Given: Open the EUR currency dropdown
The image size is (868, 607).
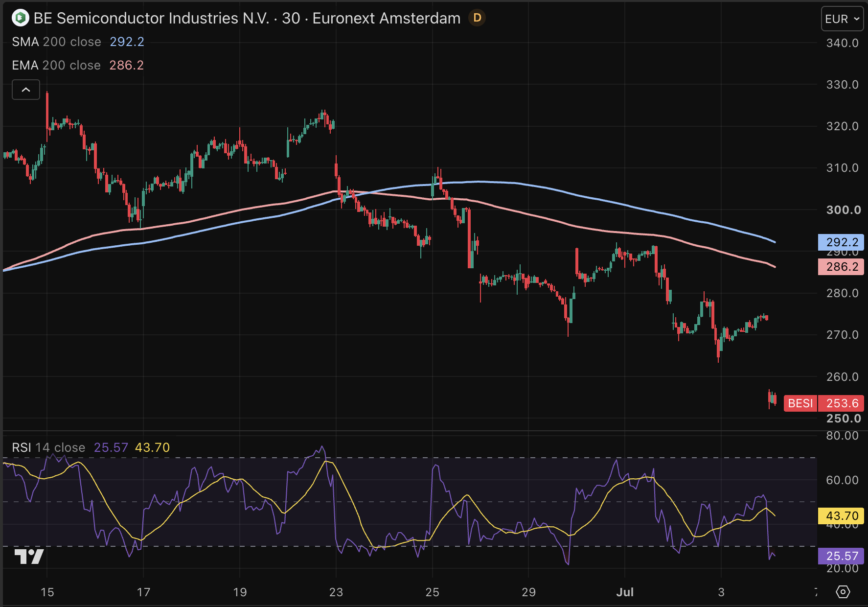Looking at the screenshot, I should (x=842, y=19).
